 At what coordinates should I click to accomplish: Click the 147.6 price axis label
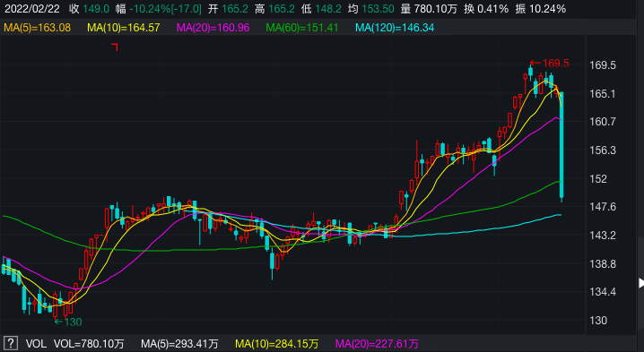(x=603, y=206)
